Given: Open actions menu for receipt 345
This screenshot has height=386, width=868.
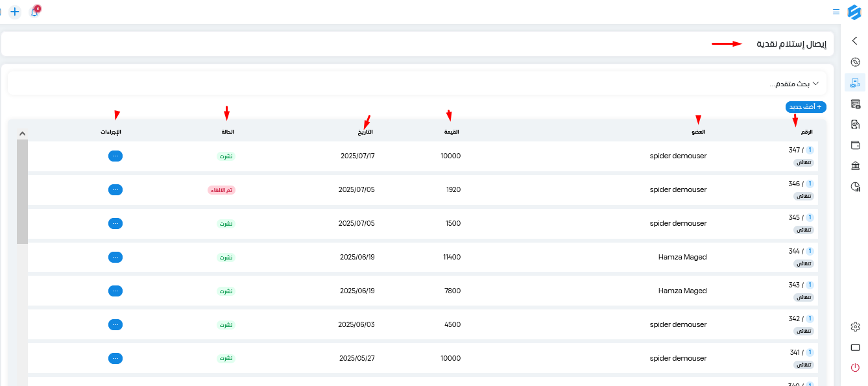Looking at the screenshot, I should [115, 223].
